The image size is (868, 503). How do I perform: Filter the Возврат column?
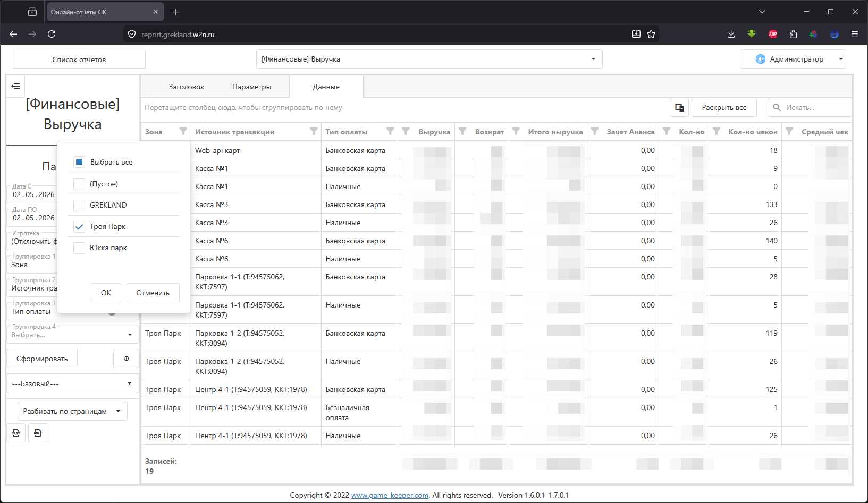pyautogui.click(x=462, y=131)
